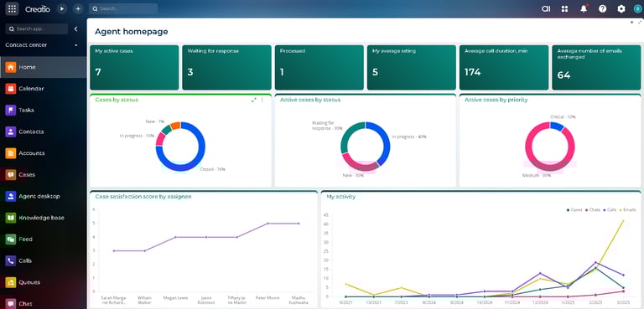
Task: Click the Home sidebar icon
Action: (11, 67)
